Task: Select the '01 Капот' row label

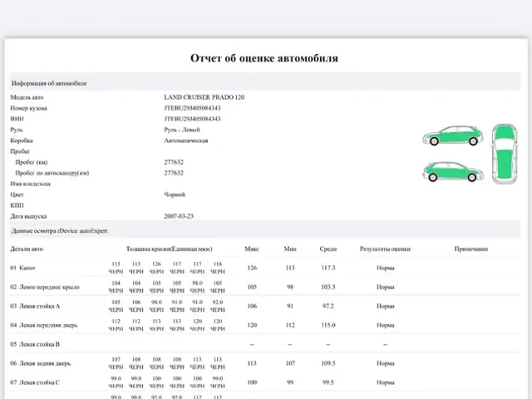Action: point(22,268)
